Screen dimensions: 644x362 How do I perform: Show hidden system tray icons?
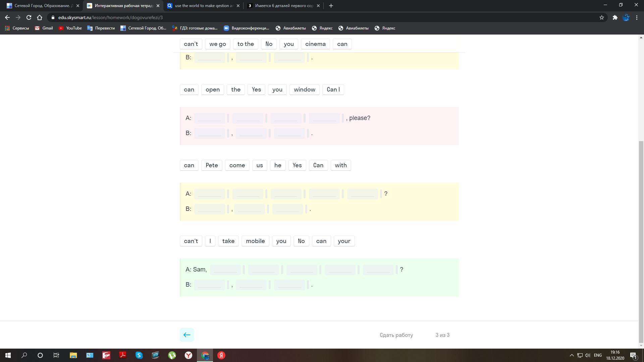click(572, 355)
